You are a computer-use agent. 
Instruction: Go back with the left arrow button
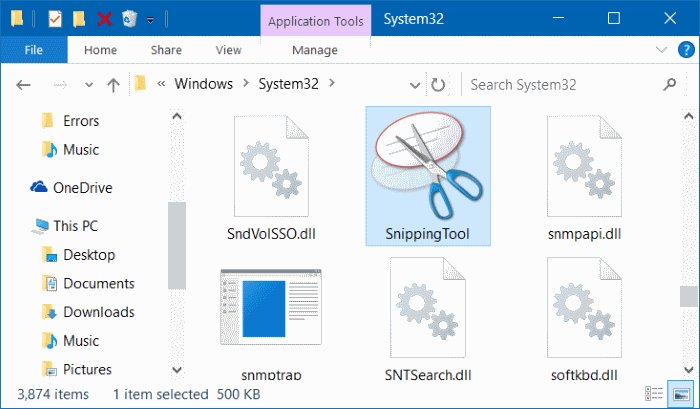(23, 84)
